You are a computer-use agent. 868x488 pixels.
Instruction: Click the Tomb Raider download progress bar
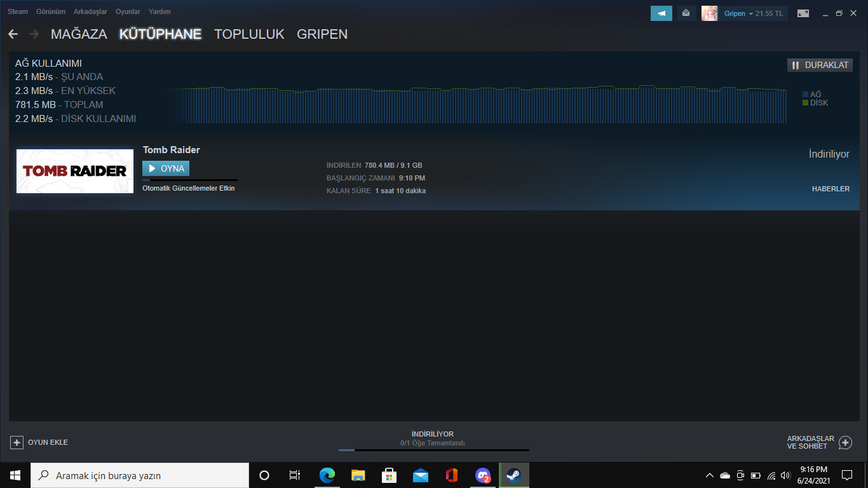click(x=190, y=180)
